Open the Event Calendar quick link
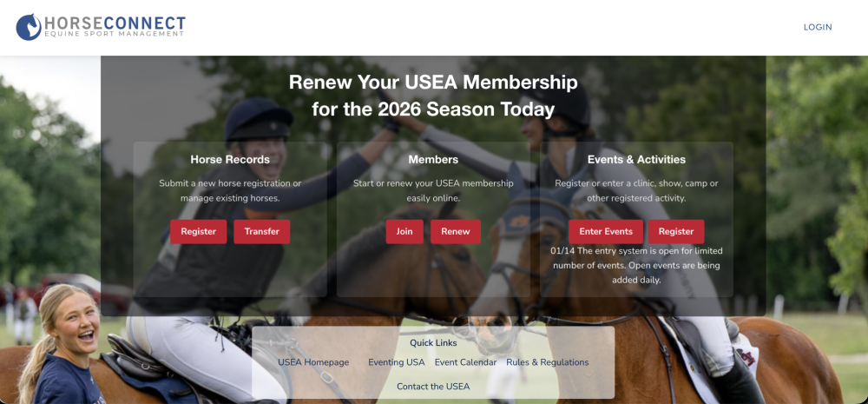Image resolution: width=868 pixels, height=404 pixels. (465, 362)
